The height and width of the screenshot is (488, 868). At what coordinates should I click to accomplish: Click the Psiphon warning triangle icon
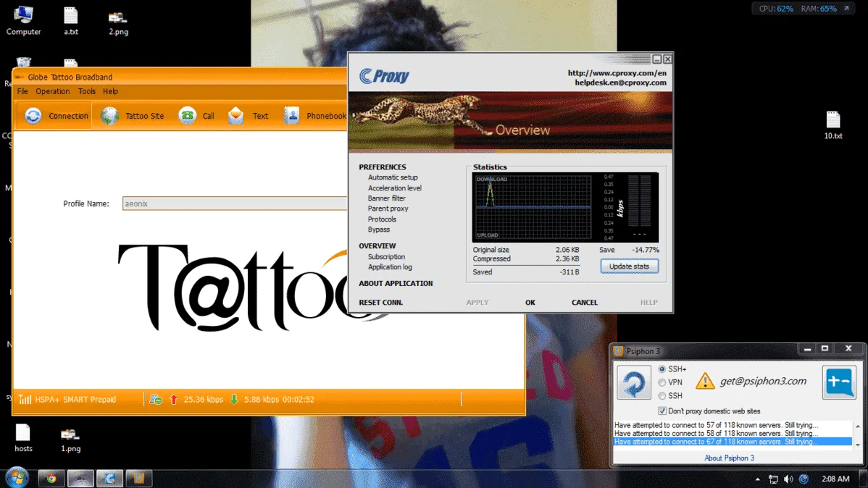[x=705, y=381]
